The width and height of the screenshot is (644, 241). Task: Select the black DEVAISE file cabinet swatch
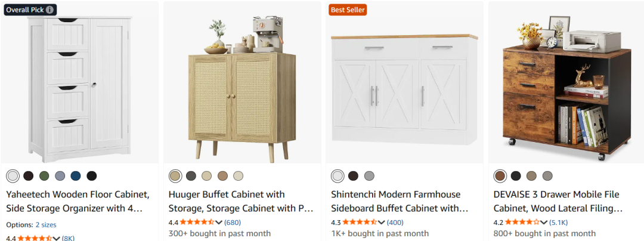pos(516,176)
